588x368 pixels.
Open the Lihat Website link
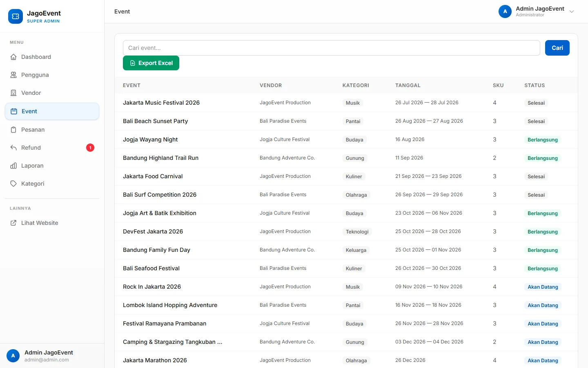(52, 223)
